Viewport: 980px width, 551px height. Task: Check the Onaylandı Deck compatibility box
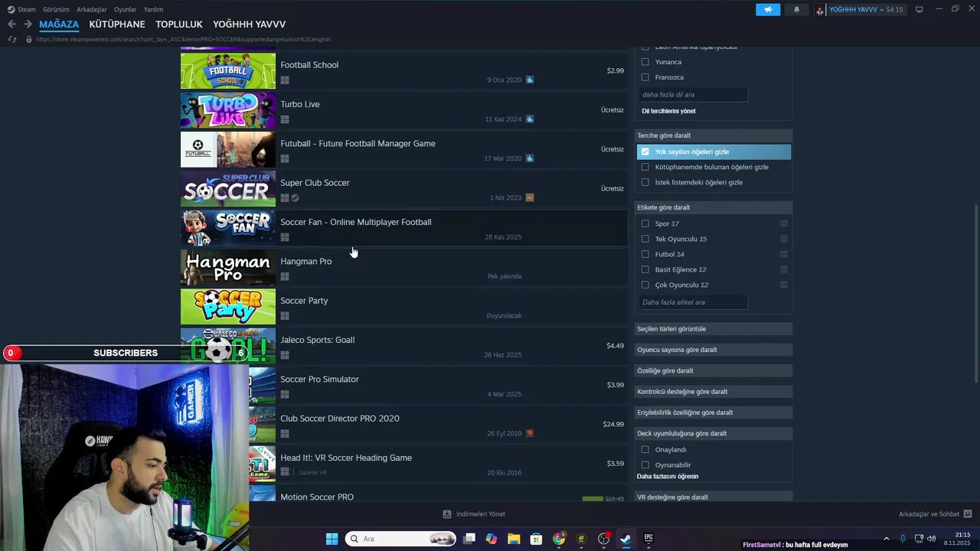[x=645, y=449]
